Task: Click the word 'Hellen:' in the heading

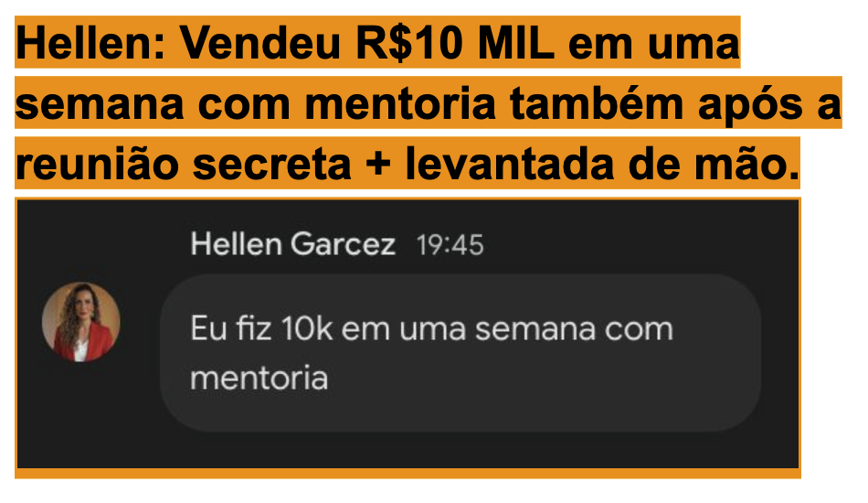Action: [x=90, y=43]
